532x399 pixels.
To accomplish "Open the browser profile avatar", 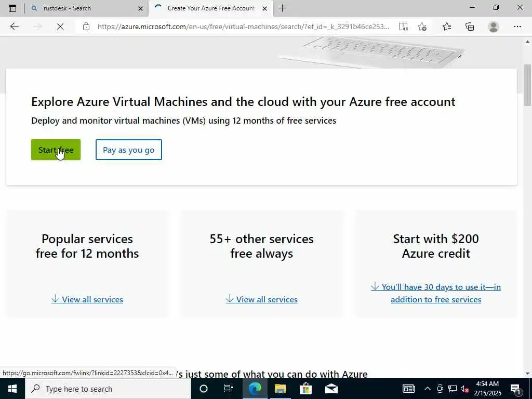I will tap(494, 26).
